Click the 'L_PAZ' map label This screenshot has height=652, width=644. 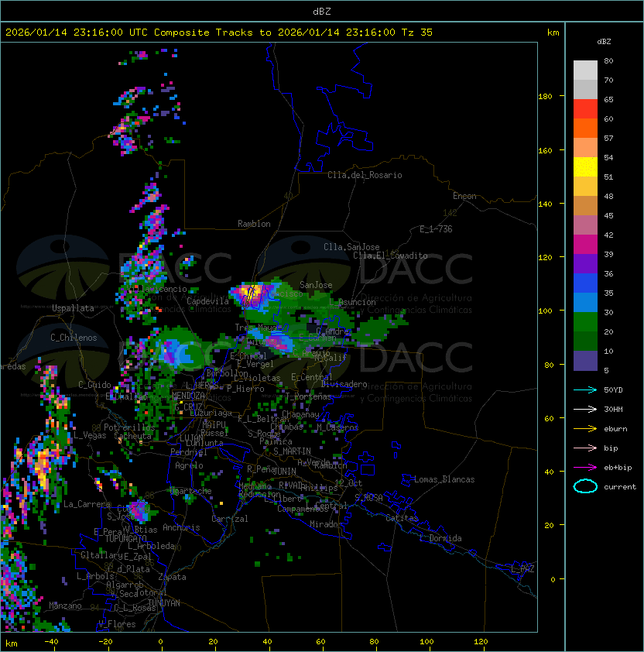[x=522, y=569]
